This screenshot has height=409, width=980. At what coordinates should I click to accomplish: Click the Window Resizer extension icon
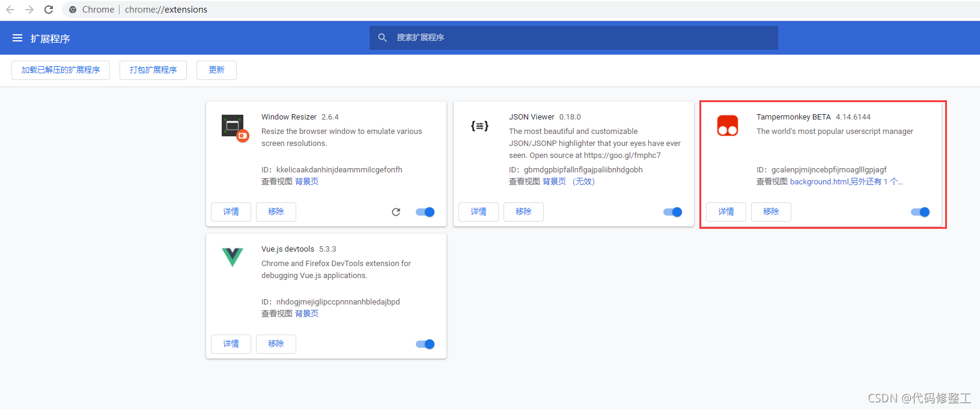(x=234, y=127)
